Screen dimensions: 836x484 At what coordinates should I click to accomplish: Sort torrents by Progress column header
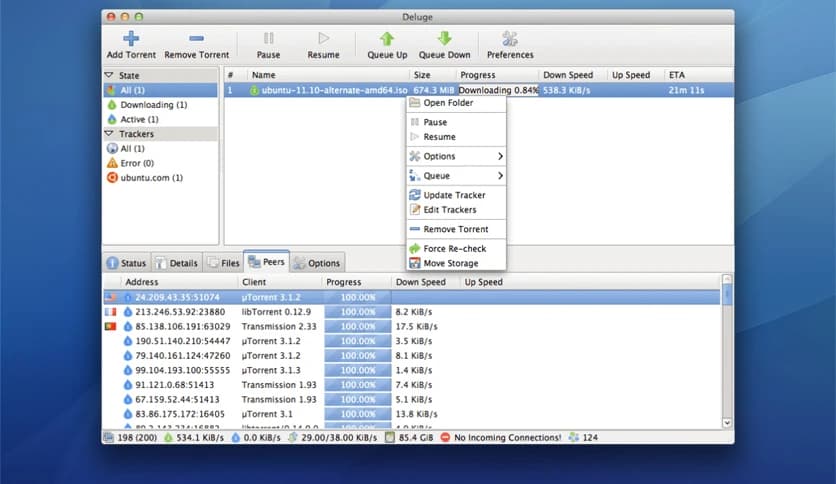(x=497, y=75)
